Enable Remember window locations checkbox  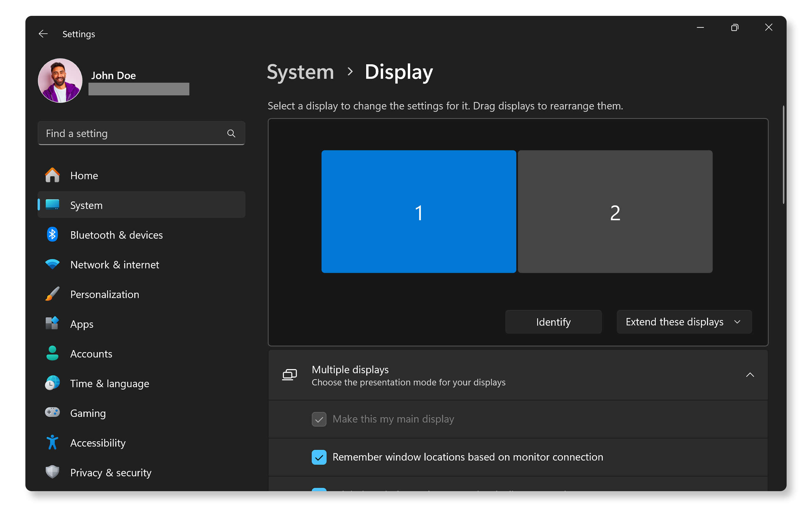(320, 457)
